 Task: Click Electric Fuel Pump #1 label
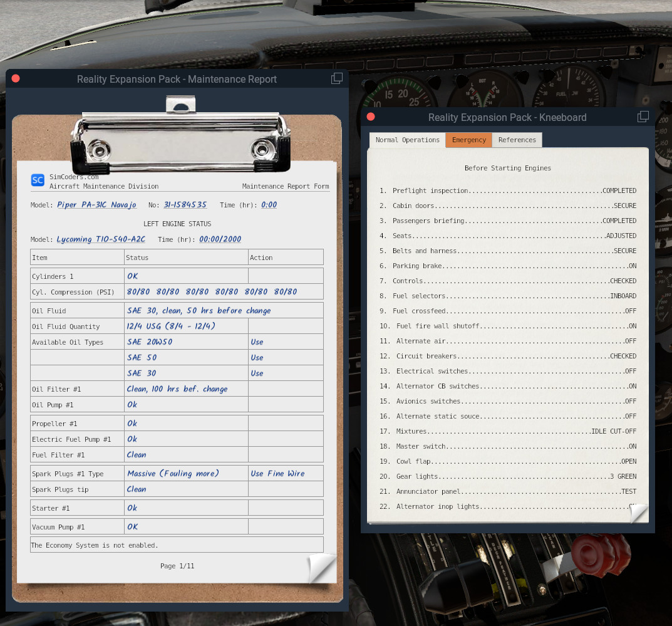tap(71, 439)
